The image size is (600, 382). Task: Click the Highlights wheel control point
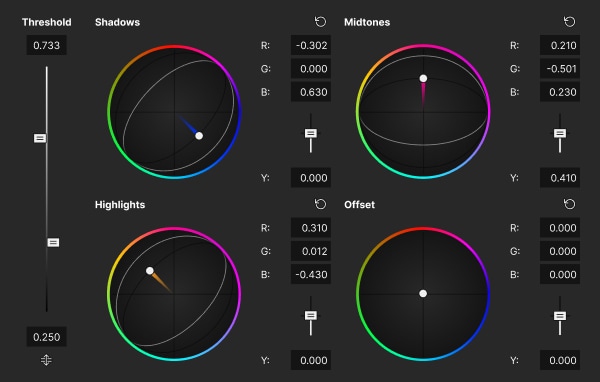(150, 271)
